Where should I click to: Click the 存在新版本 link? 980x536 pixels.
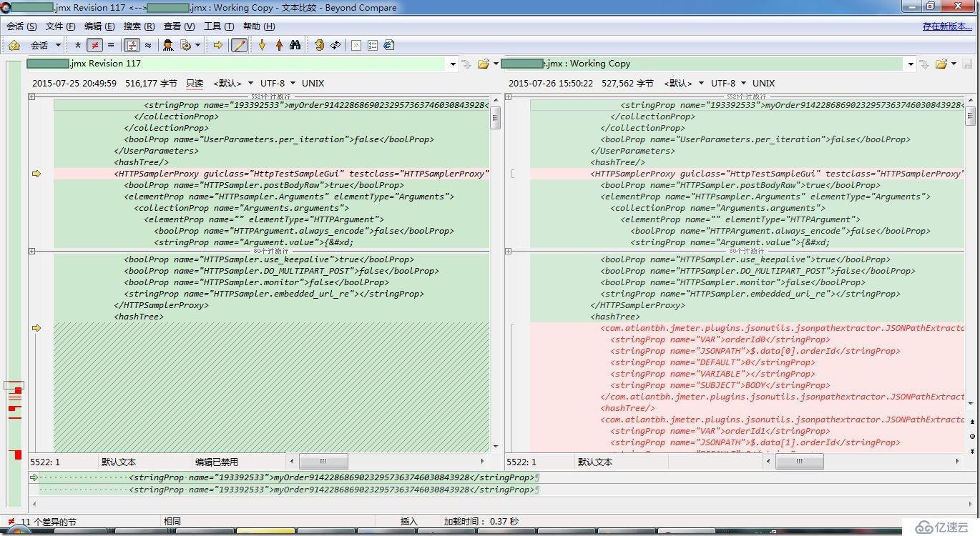[x=947, y=26]
